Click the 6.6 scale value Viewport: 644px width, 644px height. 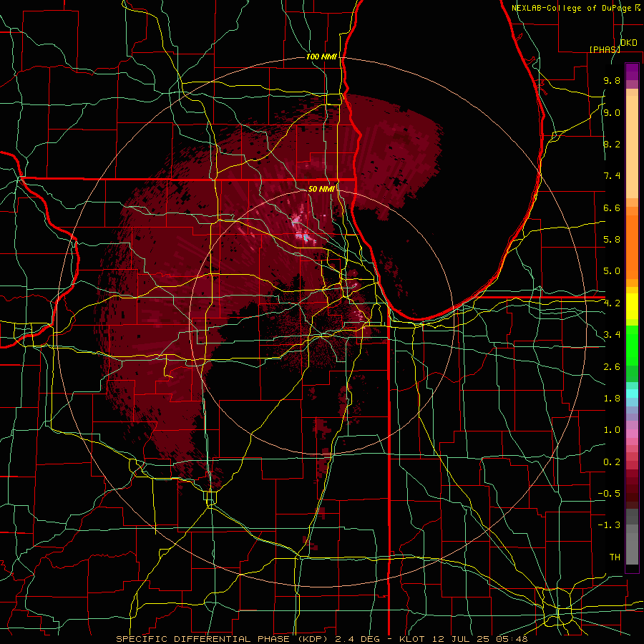point(612,208)
